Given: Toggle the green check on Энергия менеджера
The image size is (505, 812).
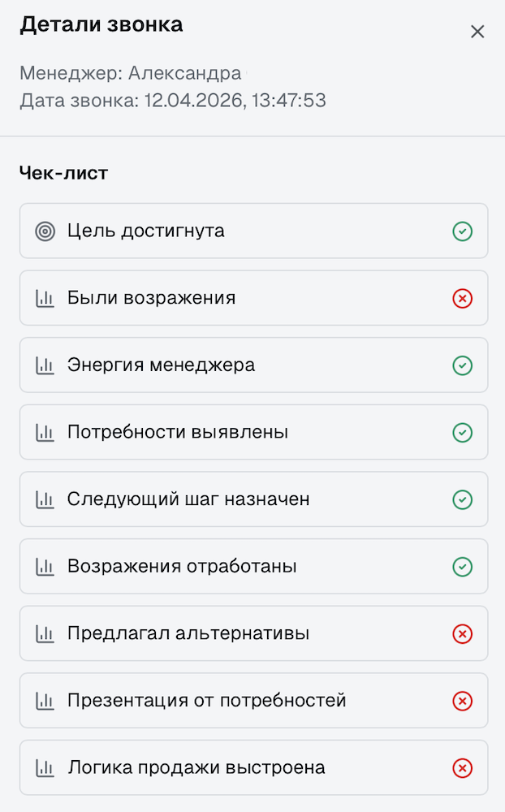Looking at the screenshot, I should tap(462, 365).
